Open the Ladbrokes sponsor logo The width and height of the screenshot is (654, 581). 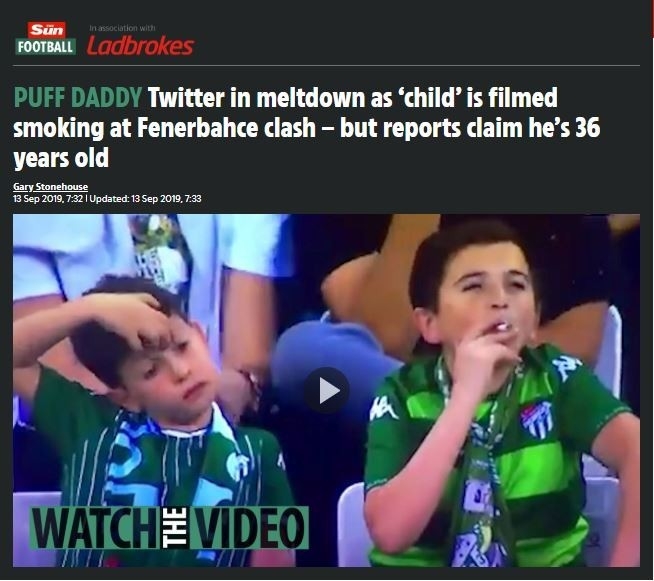click(140, 46)
